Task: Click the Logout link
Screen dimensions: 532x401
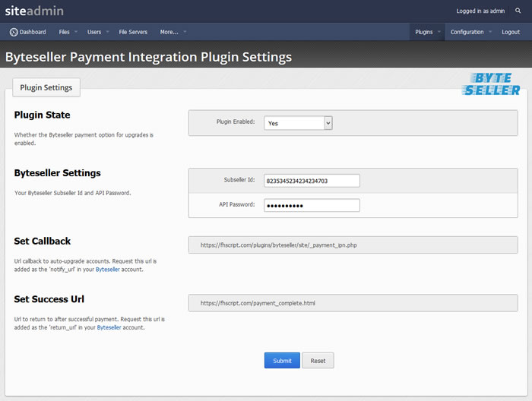Action: point(511,32)
